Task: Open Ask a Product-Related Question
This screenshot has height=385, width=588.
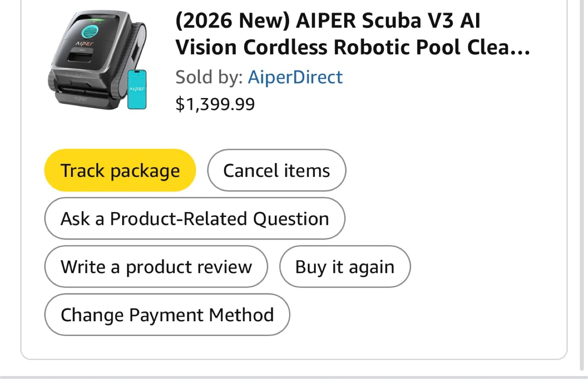Action: tap(194, 219)
